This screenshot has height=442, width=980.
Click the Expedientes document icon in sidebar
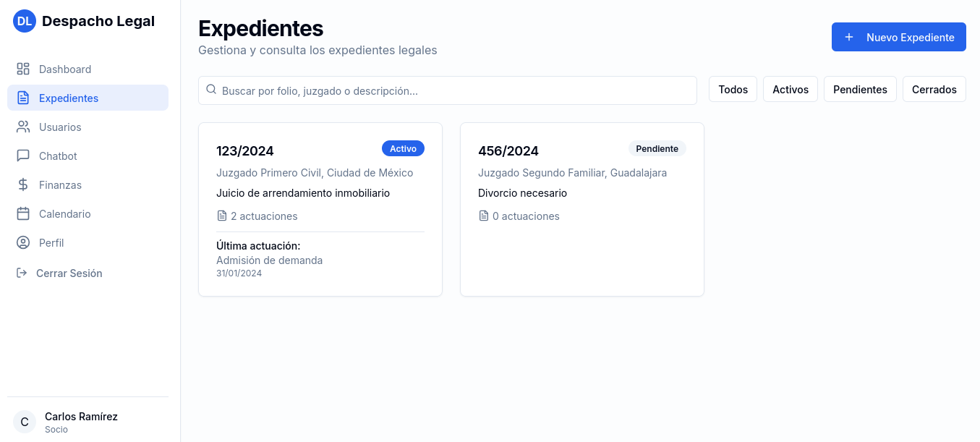pos(23,98)
